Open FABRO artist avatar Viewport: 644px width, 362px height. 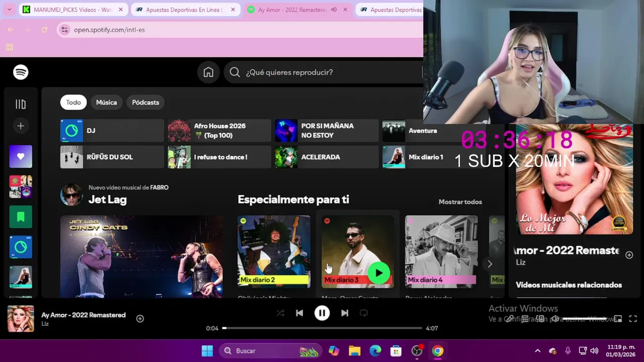point(71,195)
